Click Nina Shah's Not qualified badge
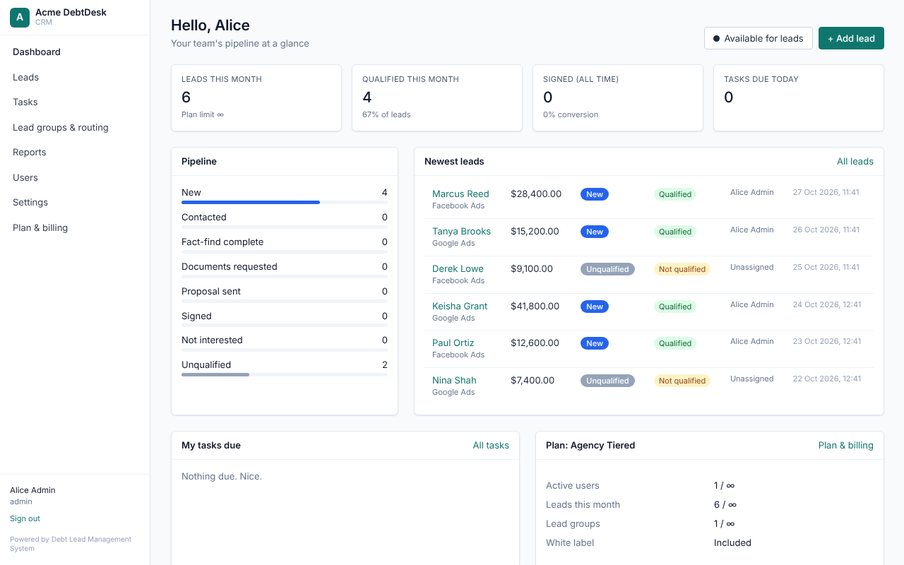 tap(681, 381)
